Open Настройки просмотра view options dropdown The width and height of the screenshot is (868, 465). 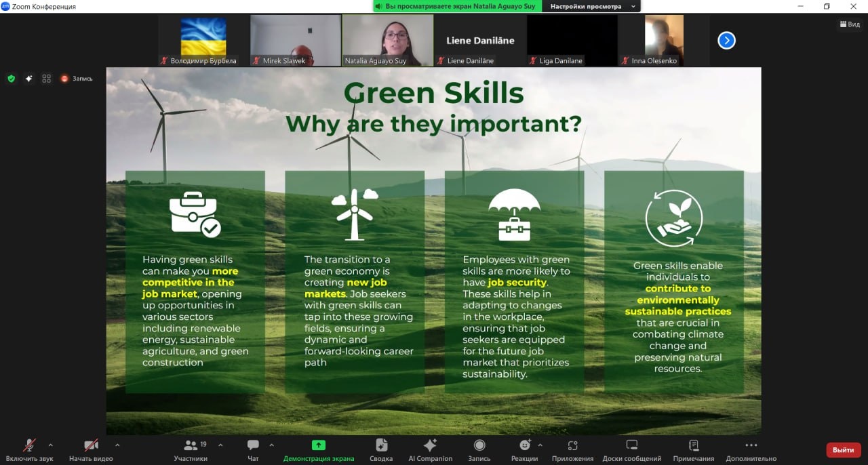pyautogui.click(x=591, y=6)
